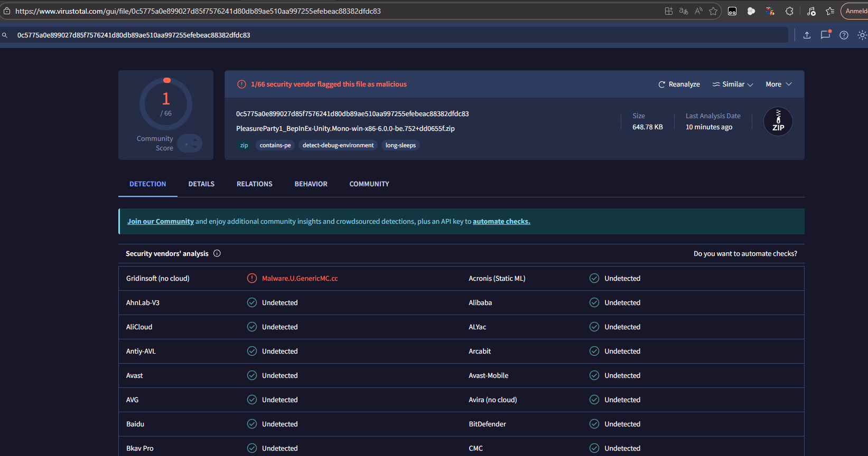The height and width of the screenshot is (456, 868).
Task: Open the notifications chat icon
Action: [825, 35]
